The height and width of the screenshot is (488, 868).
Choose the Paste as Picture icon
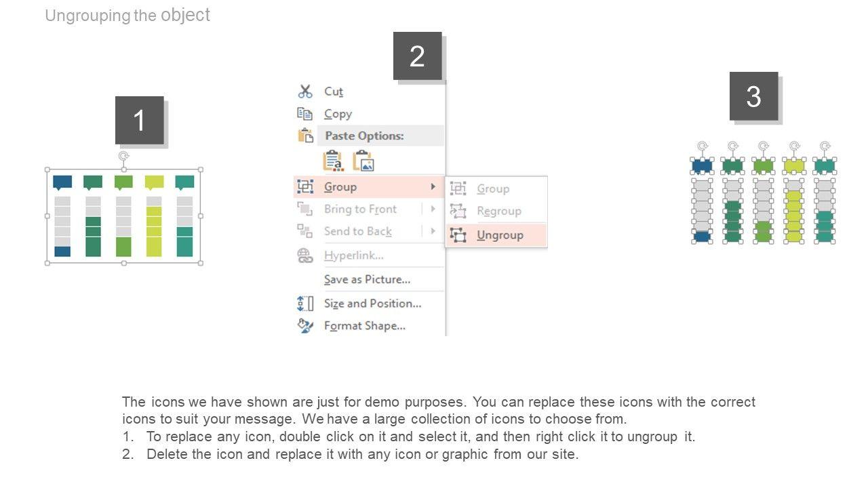363,161
